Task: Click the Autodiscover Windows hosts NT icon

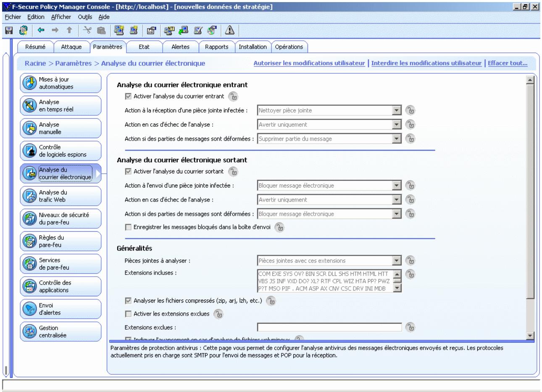Action: click(x=169, y=30)
